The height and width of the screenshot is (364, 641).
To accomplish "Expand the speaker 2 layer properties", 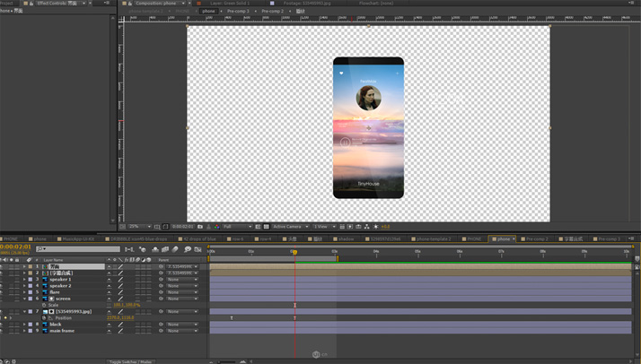I will tap(24, 286).
